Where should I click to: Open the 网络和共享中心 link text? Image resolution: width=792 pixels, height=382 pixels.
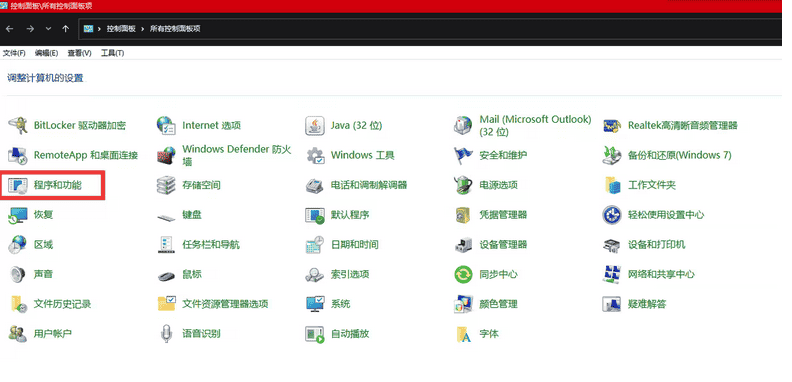click(x=661, y=274)
